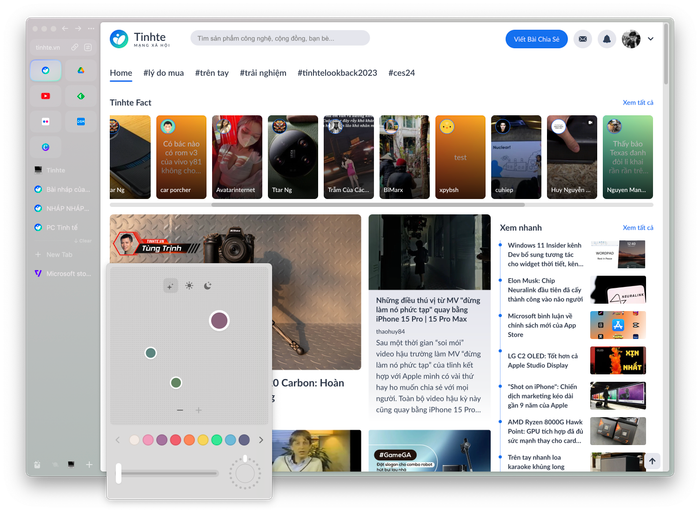This screenshot has width=700, height=518.
Task: Click Xem tất cả next to Tinhte Fact
Action: pyautogui.click(x=638, y=103)
